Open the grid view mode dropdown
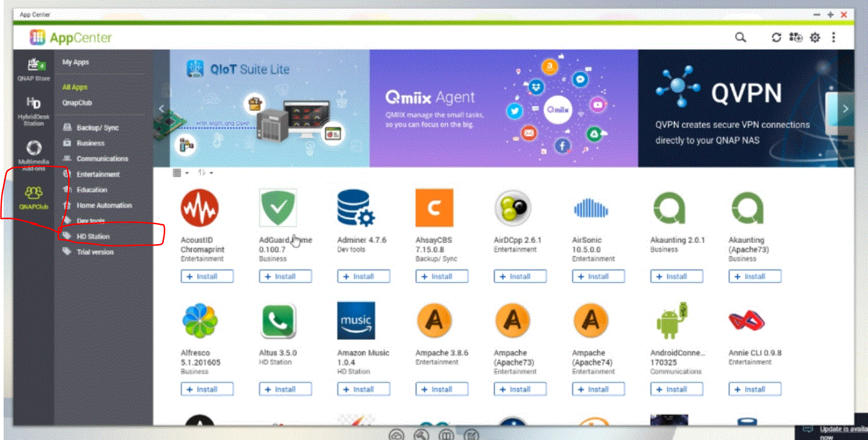The image size is (868, 440). click(181, 173)
